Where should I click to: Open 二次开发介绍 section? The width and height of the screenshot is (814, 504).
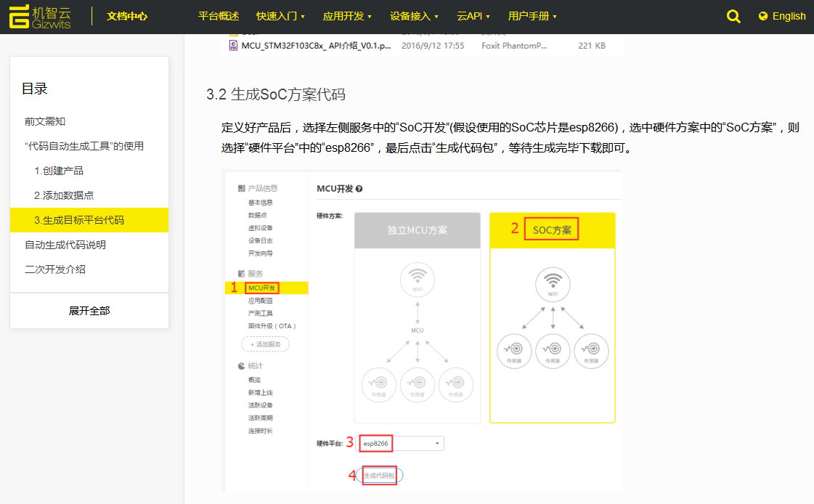coord(55,269)
